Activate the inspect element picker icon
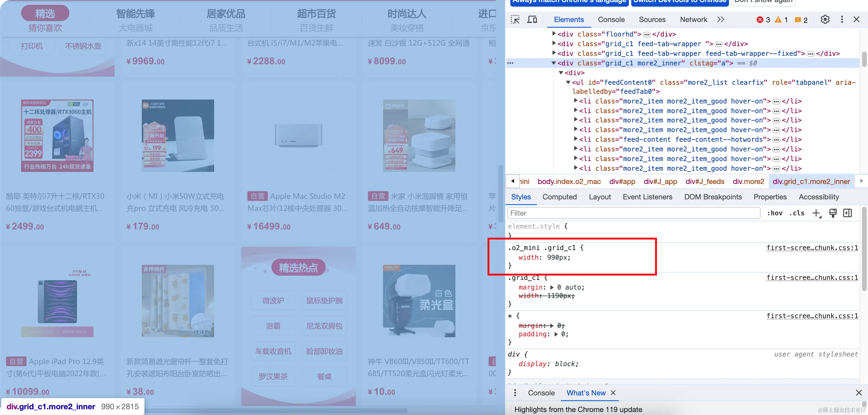The width and height of the screenshot is (868, 415). [x=515, y=20]
